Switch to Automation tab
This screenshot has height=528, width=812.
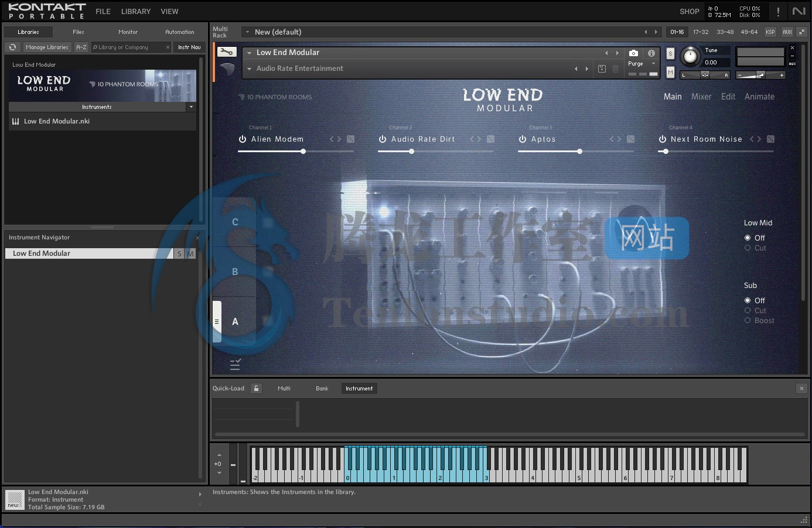coord(179,32)
